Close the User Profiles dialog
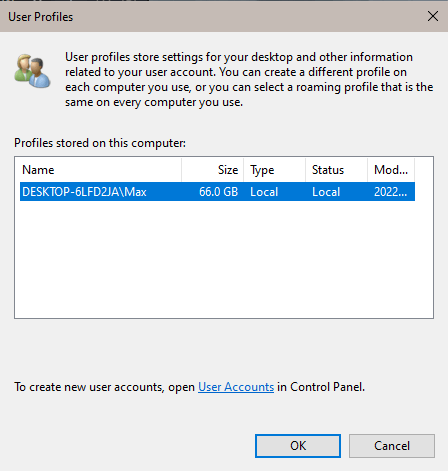Image resolution: width=448 pixels, height=471 pixels. (x=433, y=16)
